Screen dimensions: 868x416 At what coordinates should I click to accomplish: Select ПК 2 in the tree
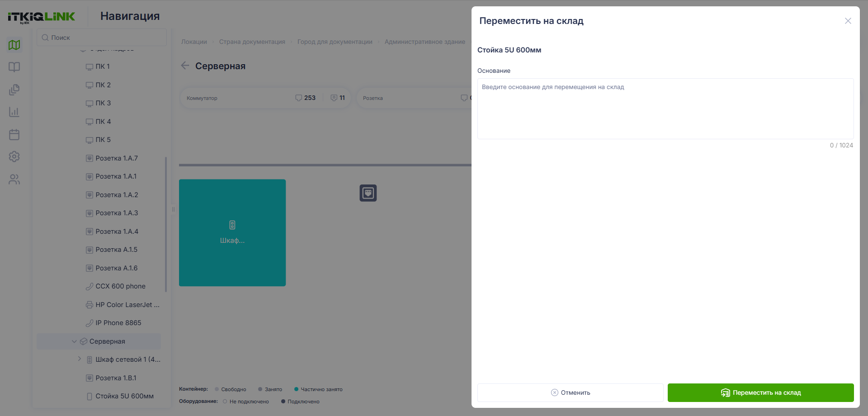(x=103, y=85)
